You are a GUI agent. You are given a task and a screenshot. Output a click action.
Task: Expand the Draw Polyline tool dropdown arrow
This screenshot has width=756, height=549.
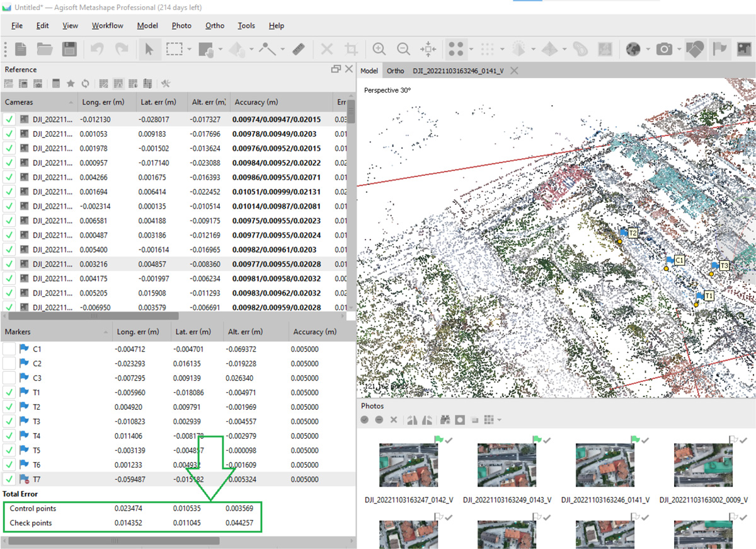tap(282, 49)
